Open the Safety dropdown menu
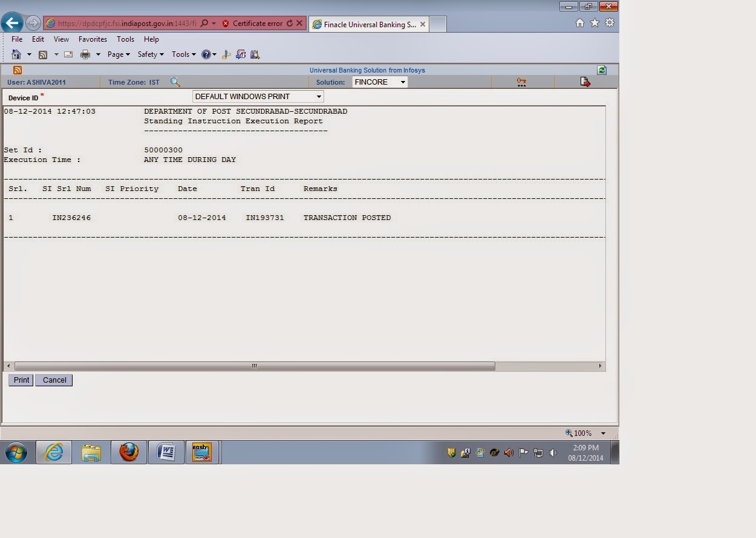The image size is (756, 538). click(x=151, y=54)
